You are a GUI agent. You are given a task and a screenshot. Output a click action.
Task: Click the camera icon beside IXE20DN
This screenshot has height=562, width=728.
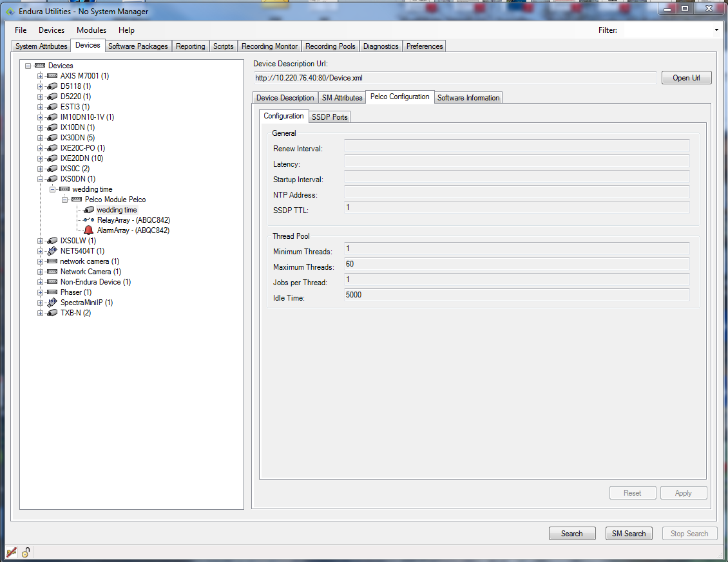click(x=52, y=158)
